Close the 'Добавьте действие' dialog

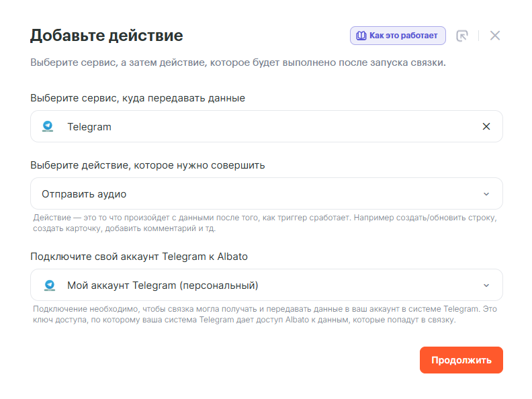click(495, 36)
